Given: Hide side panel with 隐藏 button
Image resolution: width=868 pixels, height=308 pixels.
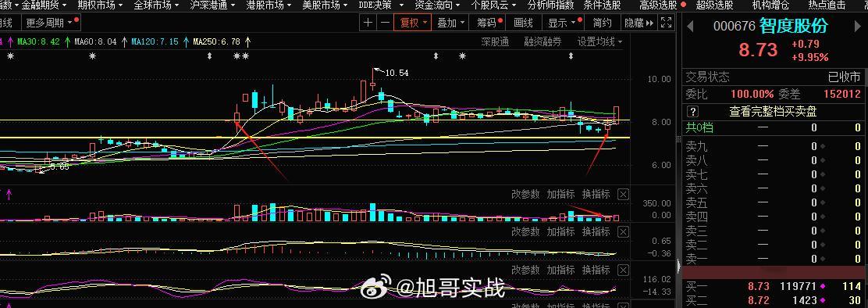Looking at the screenshot, I should click(639, 23).
